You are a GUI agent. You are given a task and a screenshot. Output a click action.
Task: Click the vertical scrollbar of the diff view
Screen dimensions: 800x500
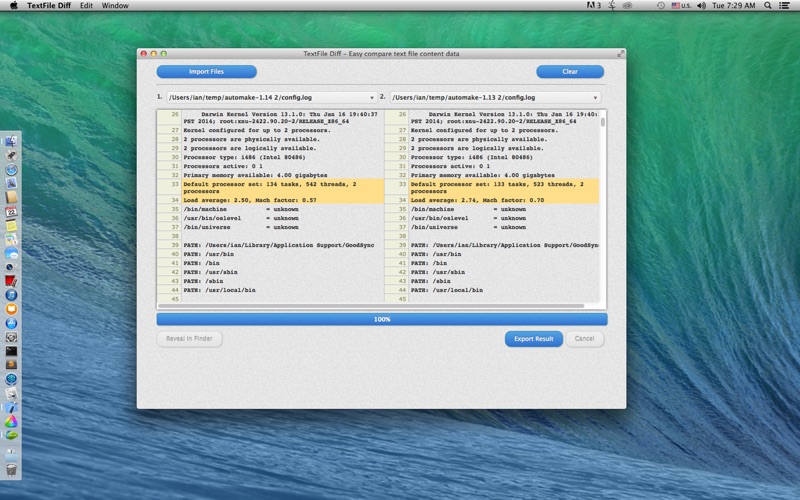pyautogui.click(x=603, y=122)
